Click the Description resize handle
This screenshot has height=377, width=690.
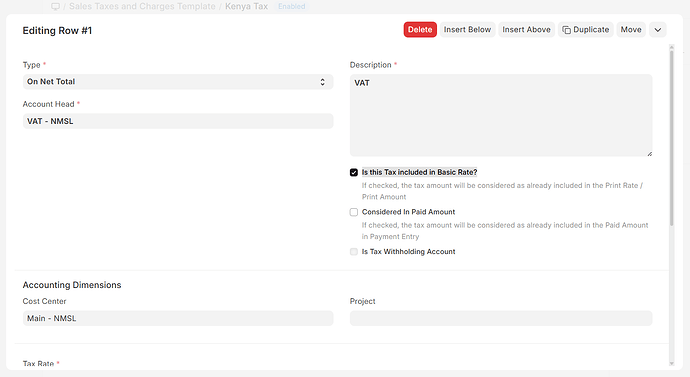pyautogui.click(x=650, y=154)
